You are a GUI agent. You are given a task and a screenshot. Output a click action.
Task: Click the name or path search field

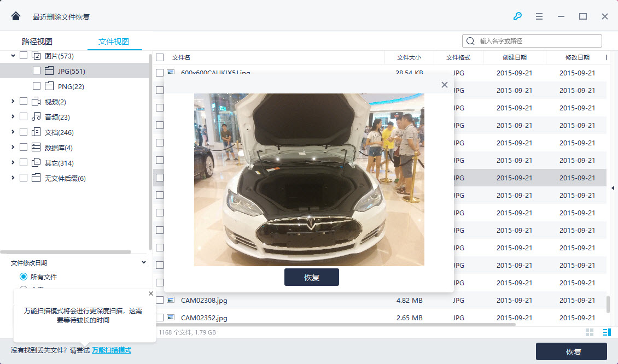click(x=539, y=41)
